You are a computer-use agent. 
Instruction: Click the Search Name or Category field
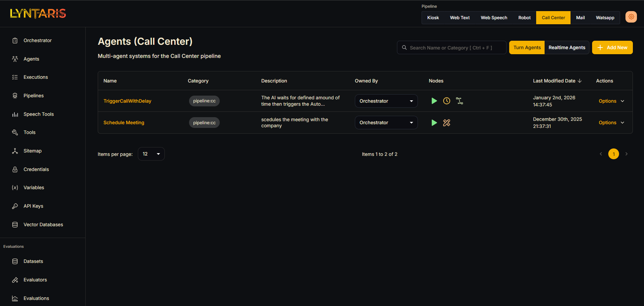point(452,48)
